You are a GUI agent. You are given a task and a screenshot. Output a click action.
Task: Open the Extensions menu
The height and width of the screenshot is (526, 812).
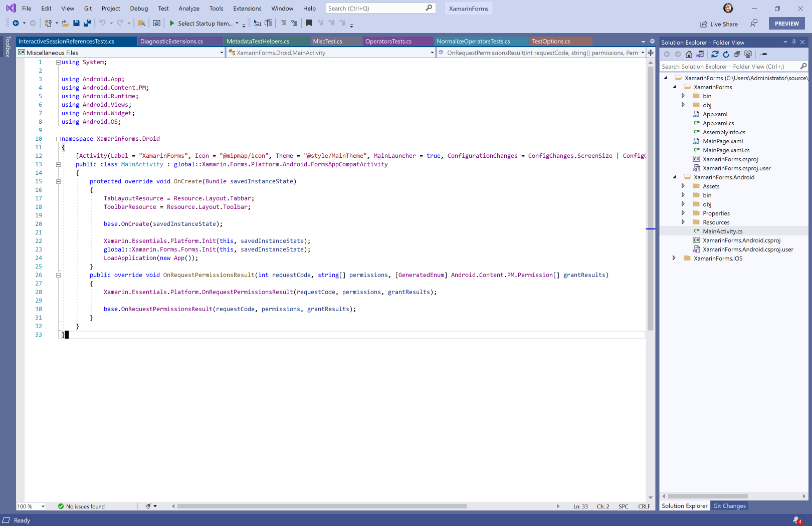pos(247,9)
